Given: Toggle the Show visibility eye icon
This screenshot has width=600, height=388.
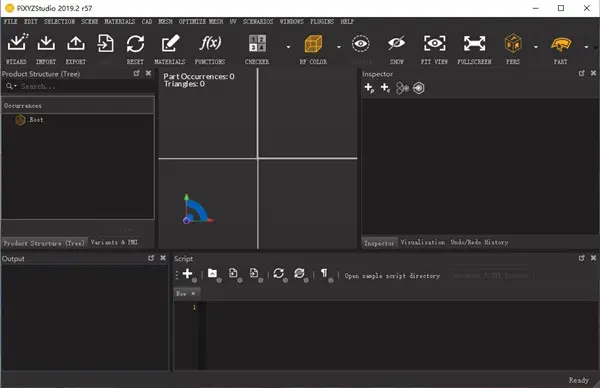Looking at the screenshot, I should (x=360, y=44).
